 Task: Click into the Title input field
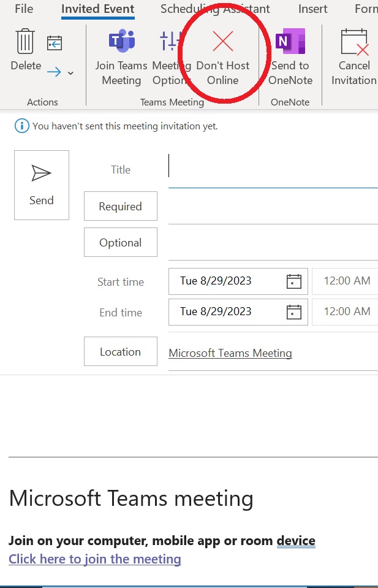click(273, 169)
